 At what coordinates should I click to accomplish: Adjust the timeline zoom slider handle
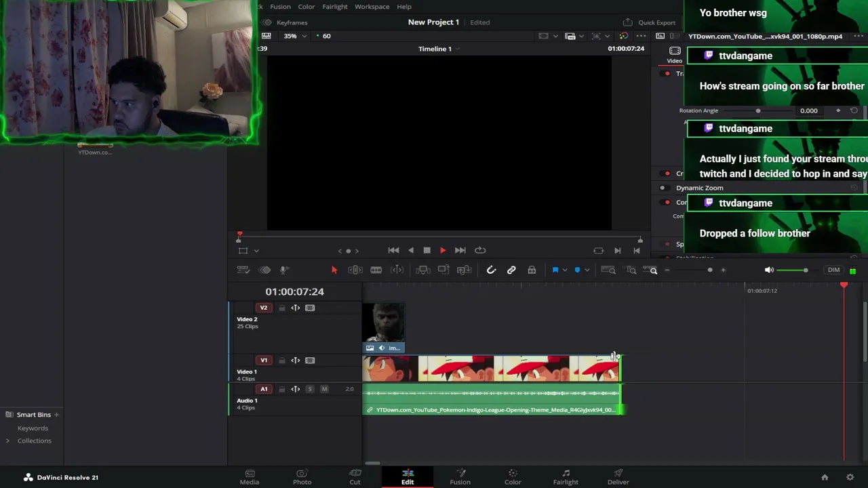click(710, 270)
